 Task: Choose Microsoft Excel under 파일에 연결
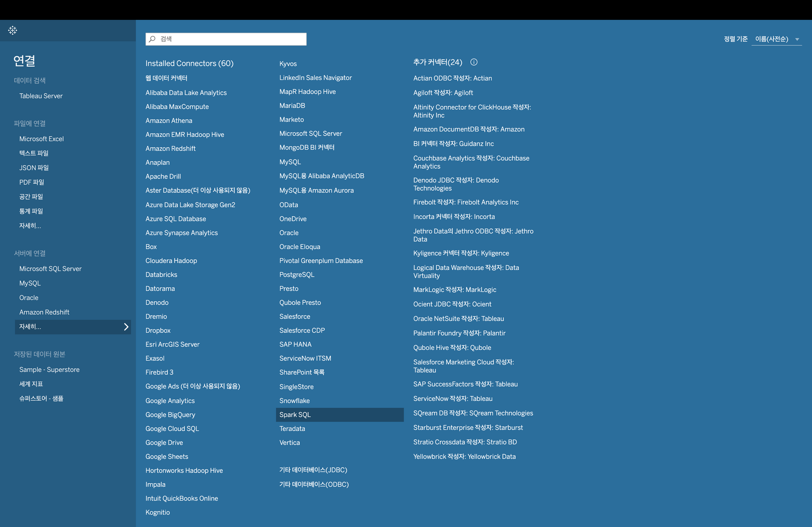(x=41, y=139)
